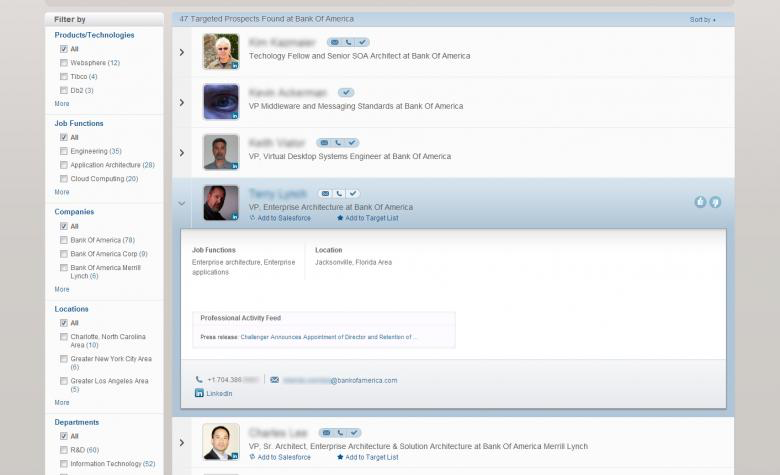Viewport: 780px width, 475px height.
Task: Check the Db2 (3) filter
Action: tap(64, 91)
